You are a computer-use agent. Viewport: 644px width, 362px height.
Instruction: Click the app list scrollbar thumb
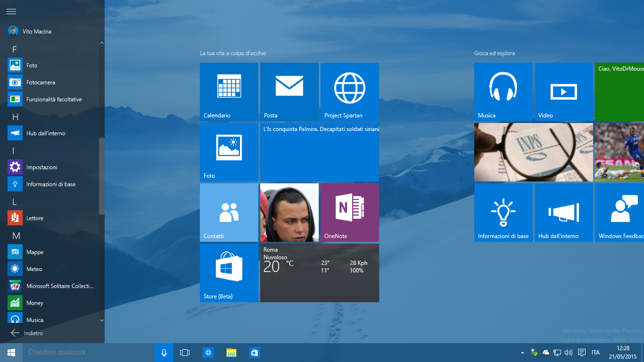pos(102,177)
